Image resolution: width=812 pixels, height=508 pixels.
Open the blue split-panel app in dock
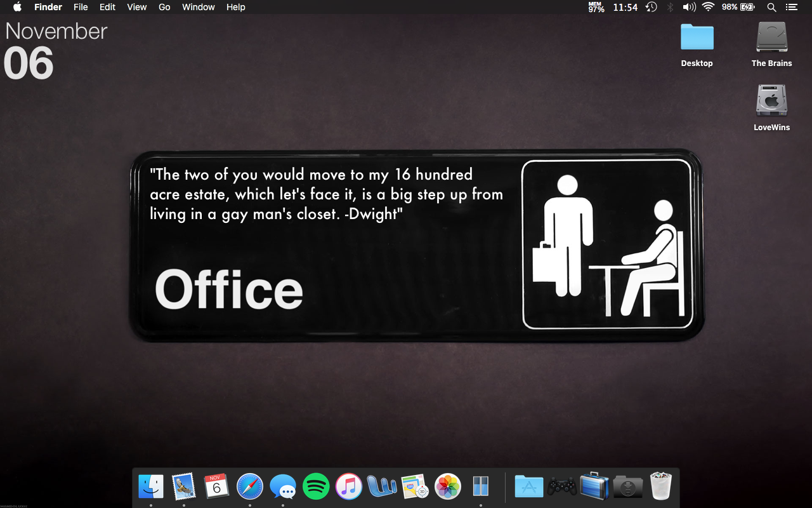point(481,487)
